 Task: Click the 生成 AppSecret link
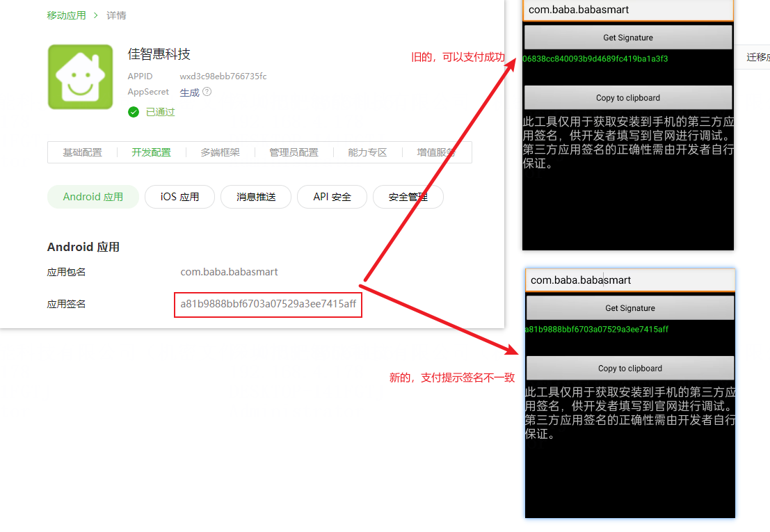[x=190, y=92]
